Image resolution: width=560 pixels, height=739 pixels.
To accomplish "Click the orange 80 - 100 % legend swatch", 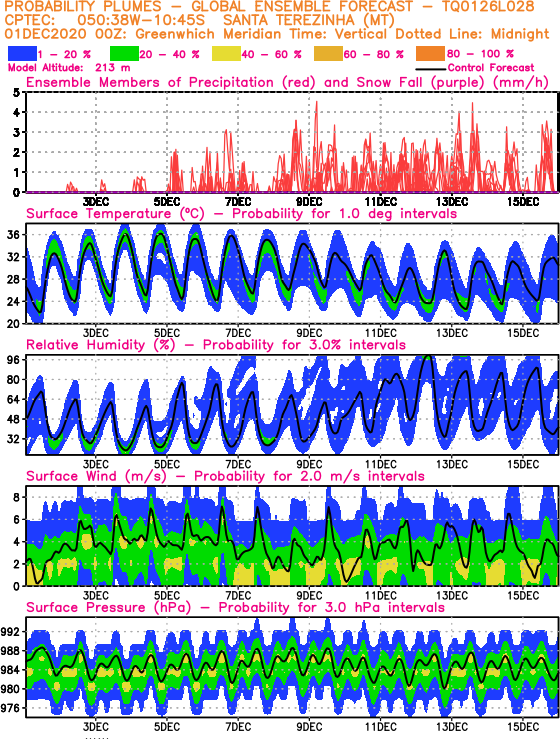I will point(430,54).
